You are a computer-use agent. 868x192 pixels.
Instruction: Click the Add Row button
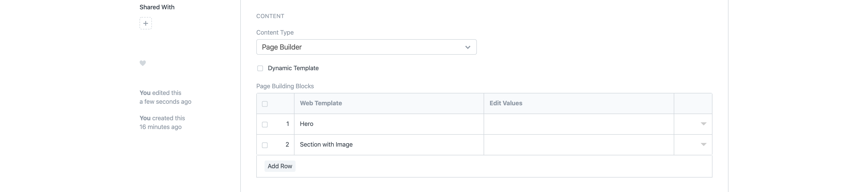point(280,166)
